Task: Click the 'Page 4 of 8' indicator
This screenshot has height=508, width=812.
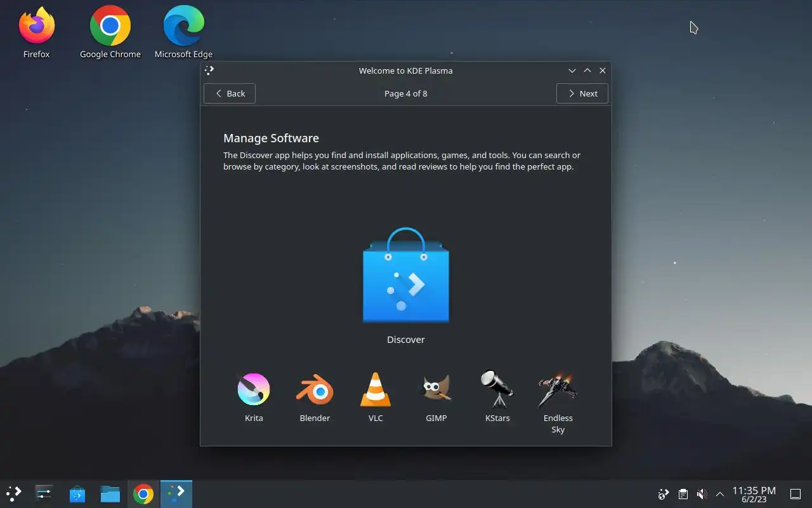Action: coord(406,93)
